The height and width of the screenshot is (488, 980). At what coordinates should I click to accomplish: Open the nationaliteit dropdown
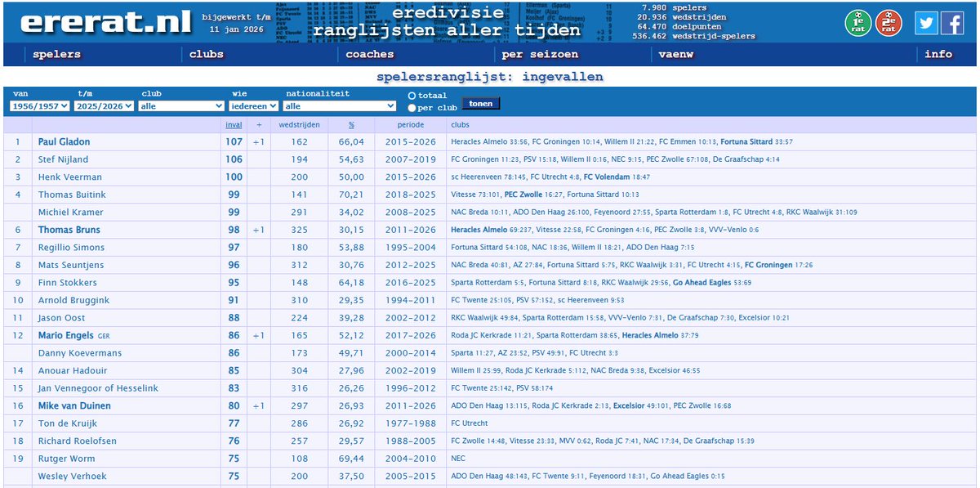(340, 106)
